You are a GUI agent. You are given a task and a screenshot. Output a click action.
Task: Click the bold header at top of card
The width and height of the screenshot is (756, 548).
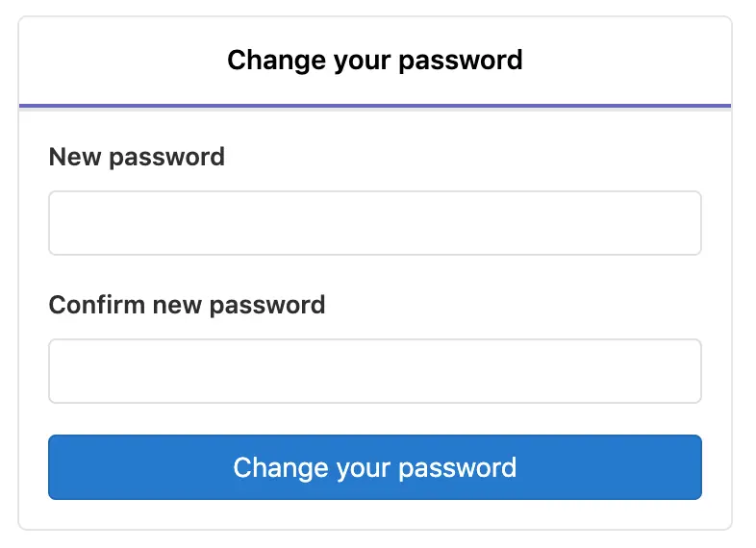click(374, 61)
